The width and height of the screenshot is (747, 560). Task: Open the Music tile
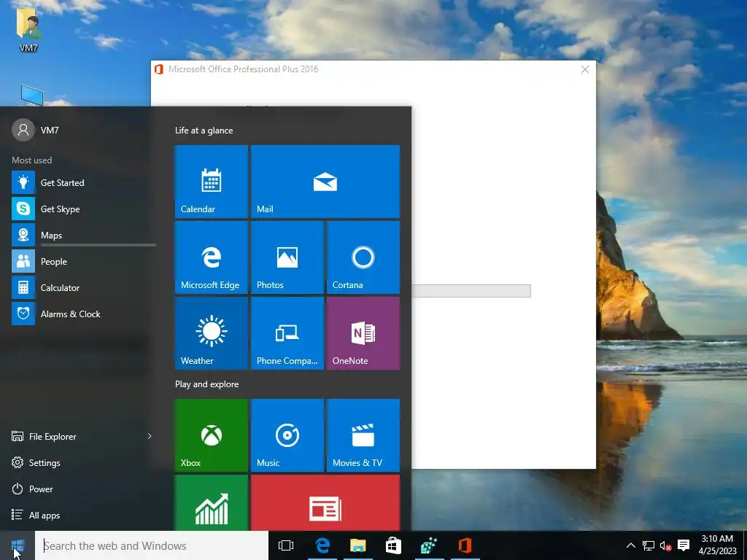tap(287, 435)
